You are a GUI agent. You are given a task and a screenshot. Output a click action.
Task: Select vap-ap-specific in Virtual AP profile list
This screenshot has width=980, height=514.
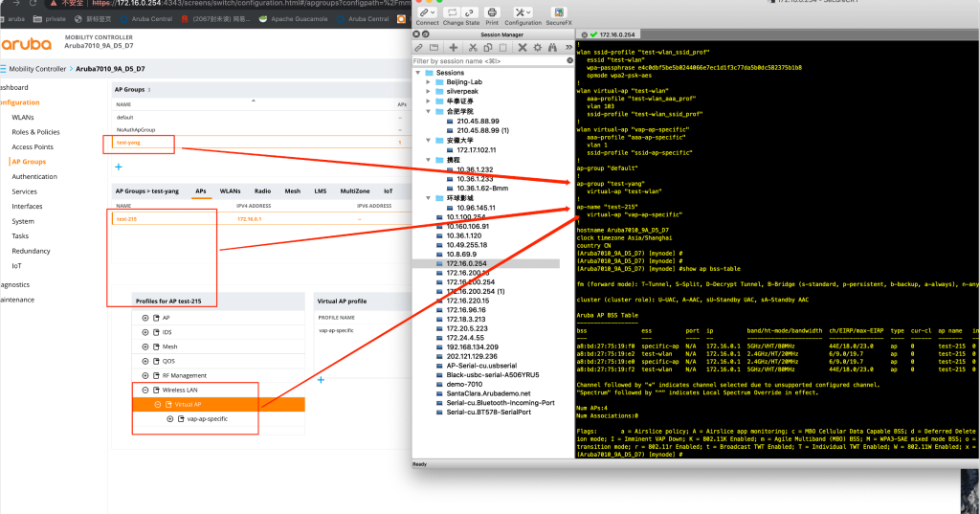click(336, 330)
